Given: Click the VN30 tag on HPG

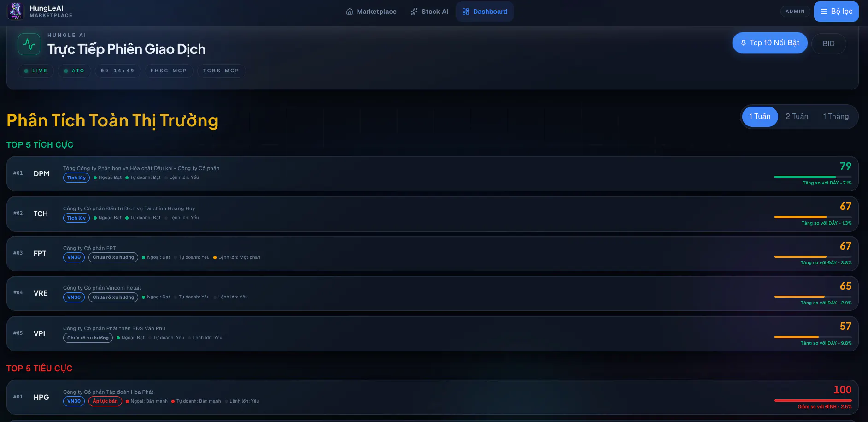Looking at the screenshot, I should (x=74, y=401).
